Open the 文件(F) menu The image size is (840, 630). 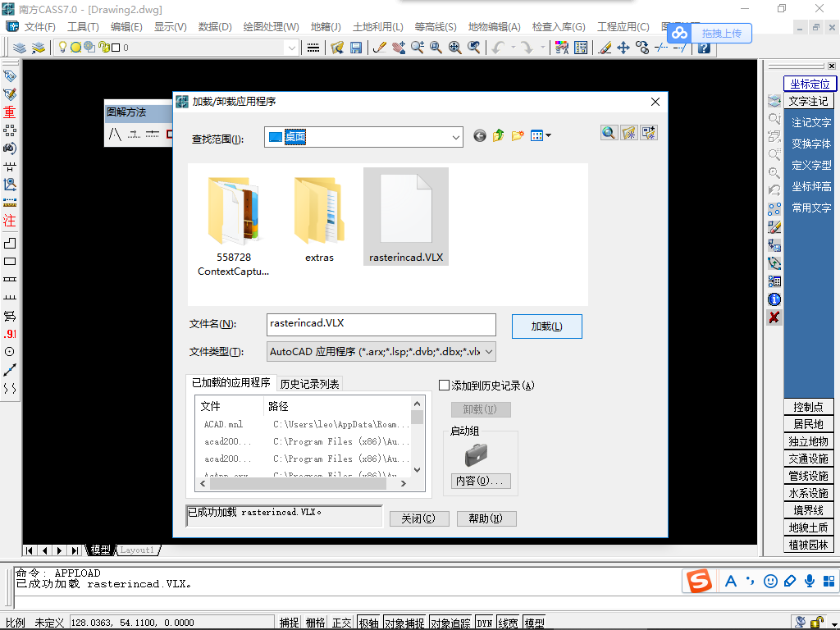(39, 27)
